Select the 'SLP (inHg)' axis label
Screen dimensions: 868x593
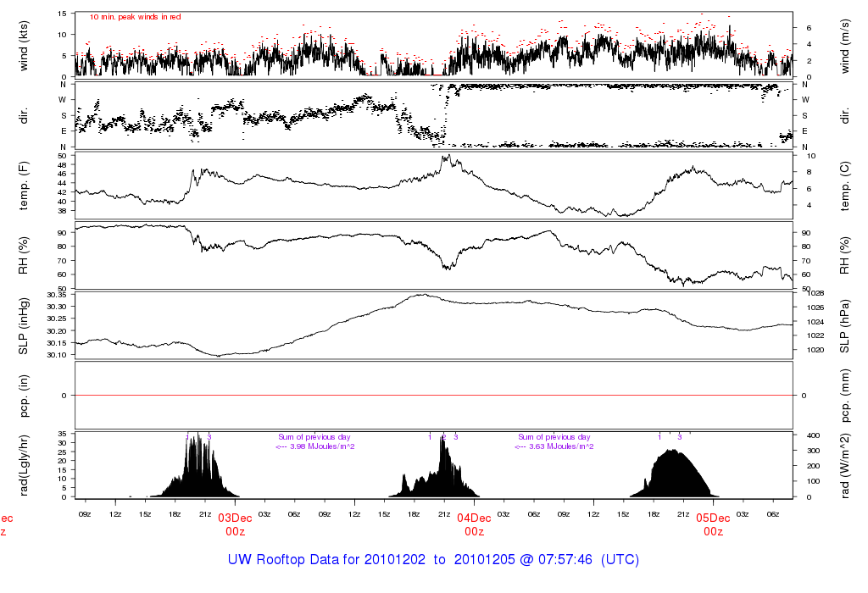(x=23, y=326)
